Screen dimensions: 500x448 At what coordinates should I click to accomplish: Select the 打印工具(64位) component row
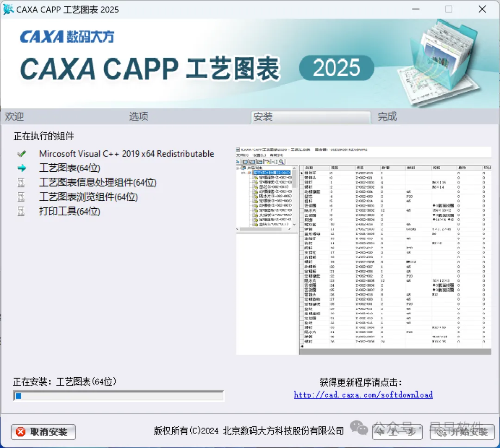[69, 211]
